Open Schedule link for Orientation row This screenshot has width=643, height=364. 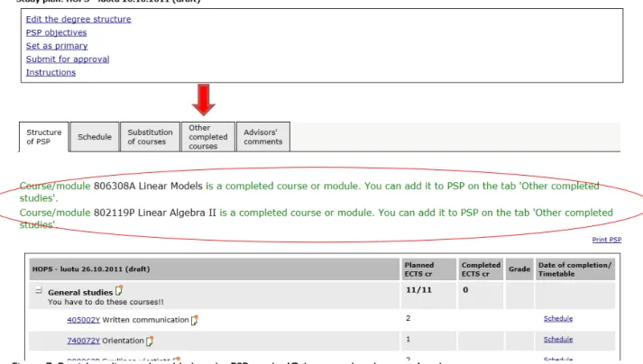pos(558,340)
